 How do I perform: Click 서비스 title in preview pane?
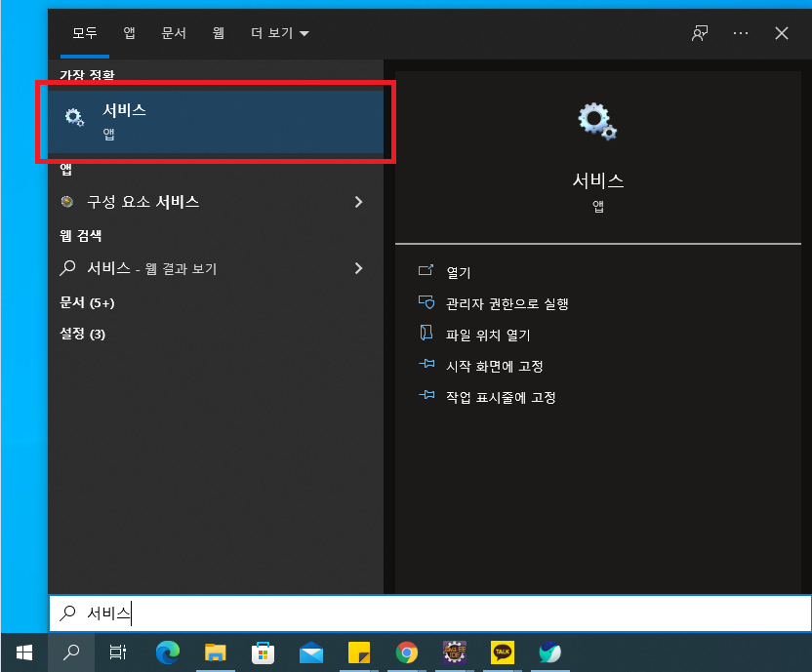click(597, 180)
